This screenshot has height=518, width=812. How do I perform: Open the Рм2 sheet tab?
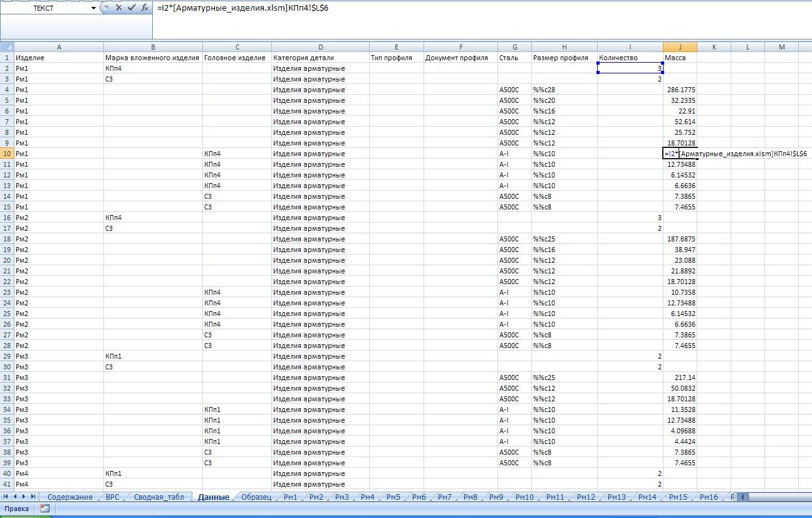[316, 497]
